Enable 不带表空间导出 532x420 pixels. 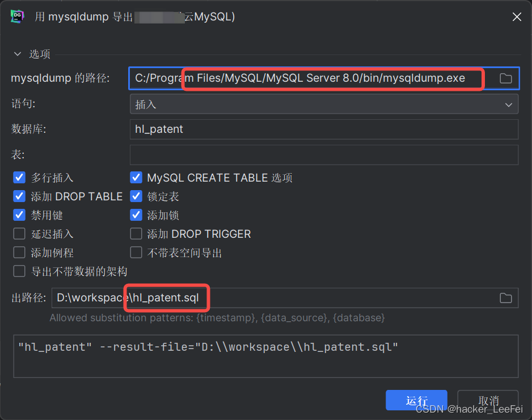click(136, 252)
